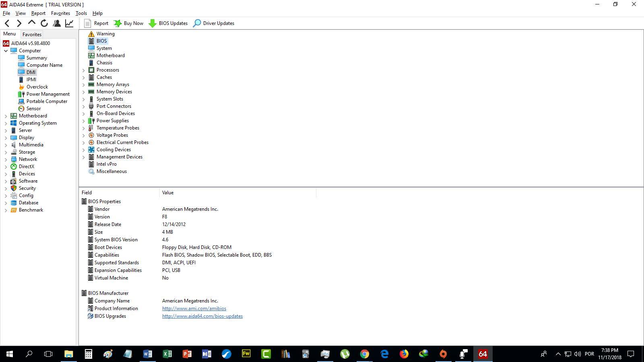The width and height of the screenshot is (644, 362).
Task: Expand the Memory Devices DMI entry
Action: point(84,92)
